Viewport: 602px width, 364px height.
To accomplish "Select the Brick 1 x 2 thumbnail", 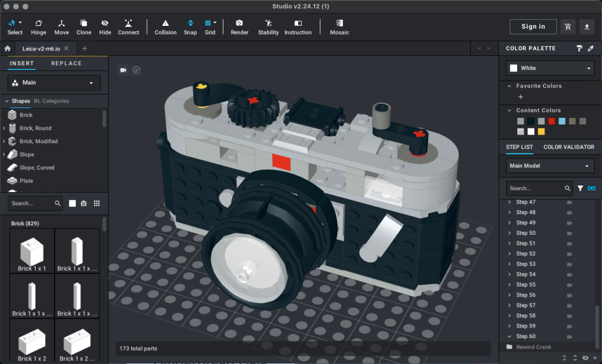I will (x=32, y=341).
